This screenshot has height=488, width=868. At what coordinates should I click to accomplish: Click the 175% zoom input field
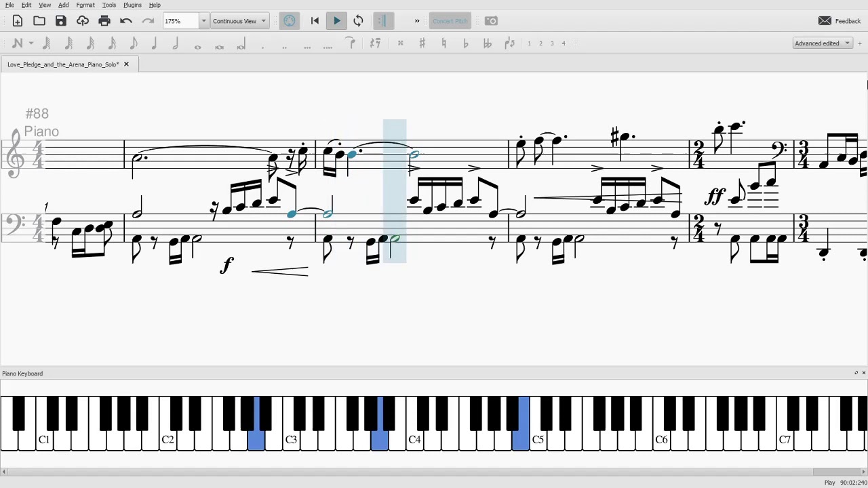click(x=180, y=21)
